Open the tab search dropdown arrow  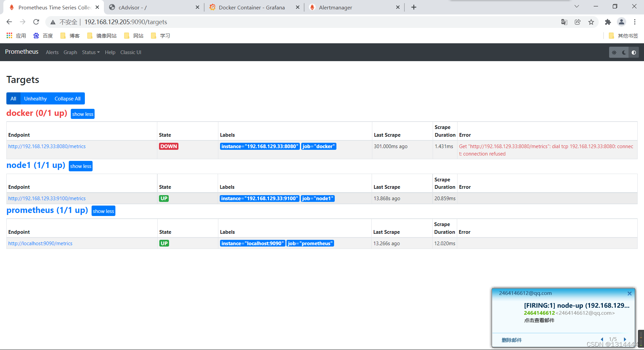tap(577, 6)
